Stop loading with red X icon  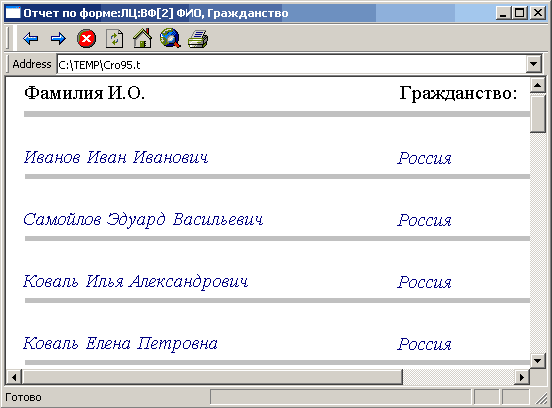point(86,38)
